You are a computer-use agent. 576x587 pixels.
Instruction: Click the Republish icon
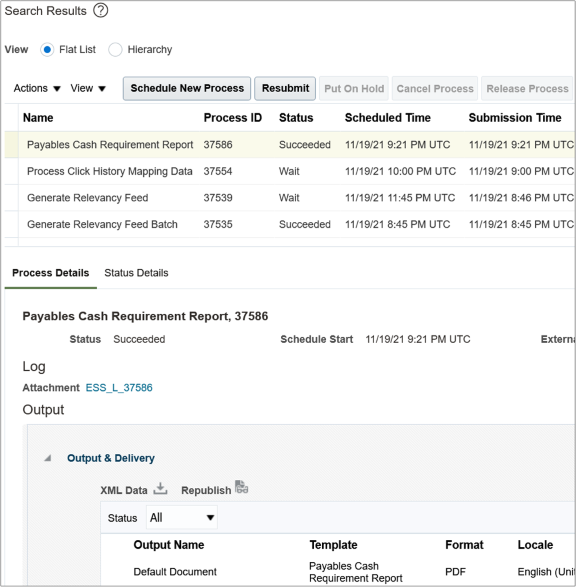241,487
